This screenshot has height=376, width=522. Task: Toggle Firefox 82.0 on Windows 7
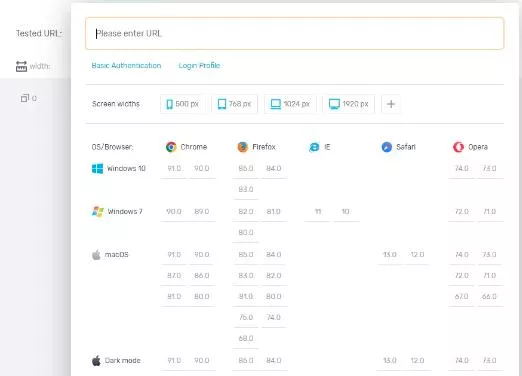click(246, 212)
